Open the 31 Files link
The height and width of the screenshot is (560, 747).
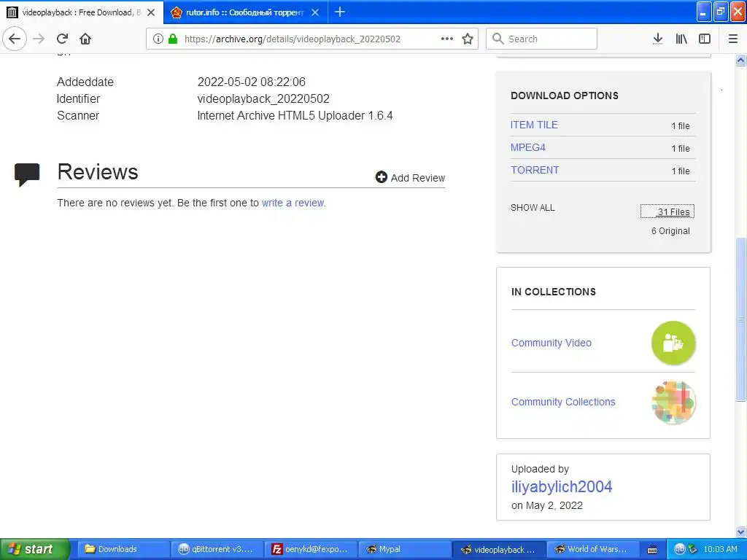[673, 212]
